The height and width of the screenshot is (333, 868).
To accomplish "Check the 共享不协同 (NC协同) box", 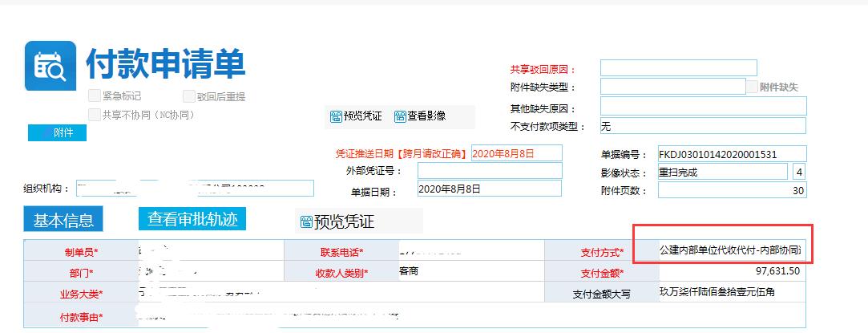I will click(95, 115).
